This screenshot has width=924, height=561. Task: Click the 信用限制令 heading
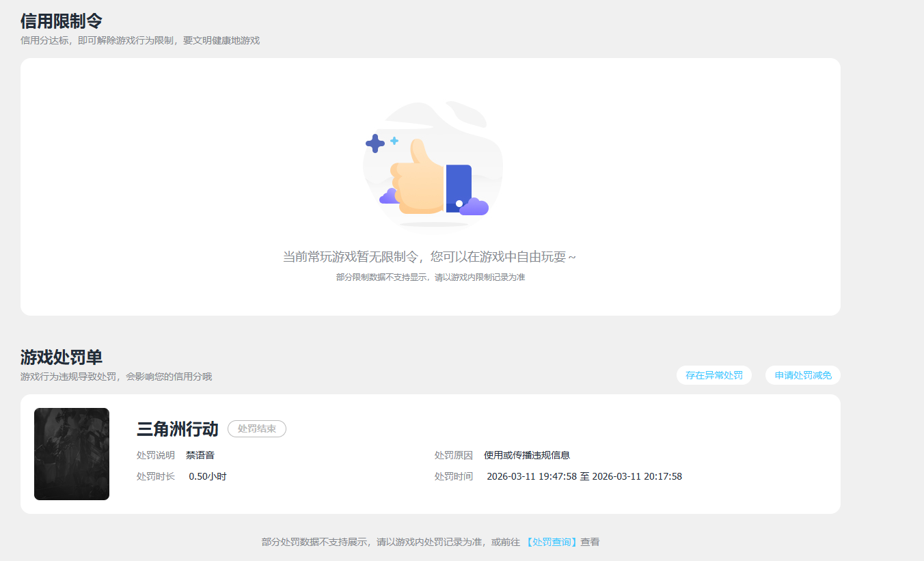coord(62,20)
